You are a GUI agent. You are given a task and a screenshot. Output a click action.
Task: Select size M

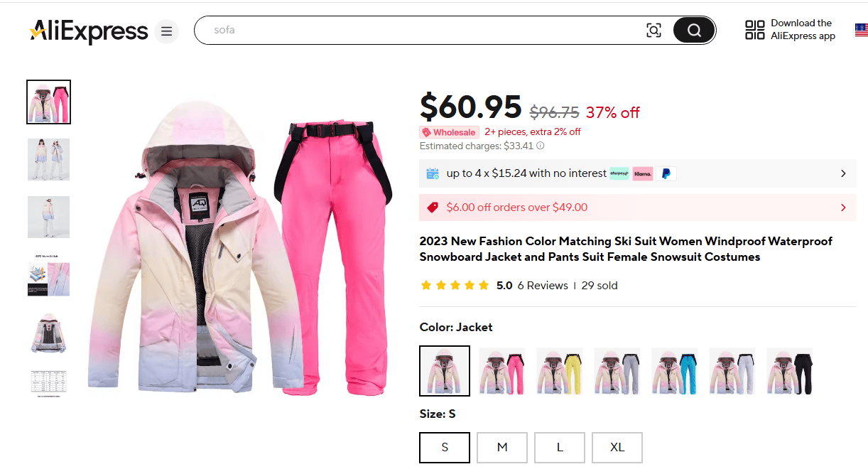pyautogui.click(x=502, y=448)
